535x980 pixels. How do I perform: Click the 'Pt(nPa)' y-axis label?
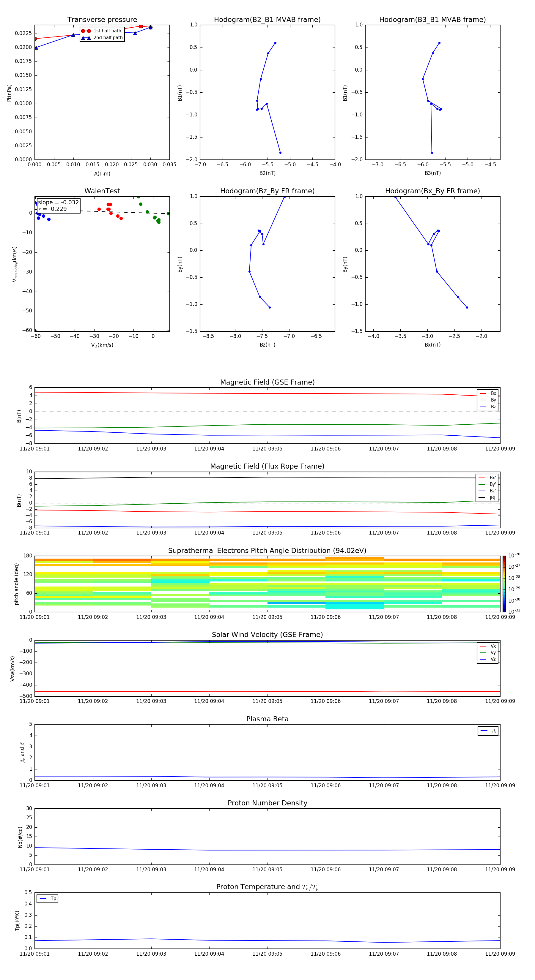click(9, 93)
